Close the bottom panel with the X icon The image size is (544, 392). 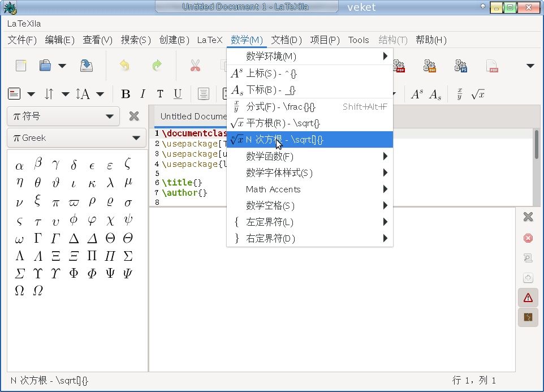(x=528, y=217)
